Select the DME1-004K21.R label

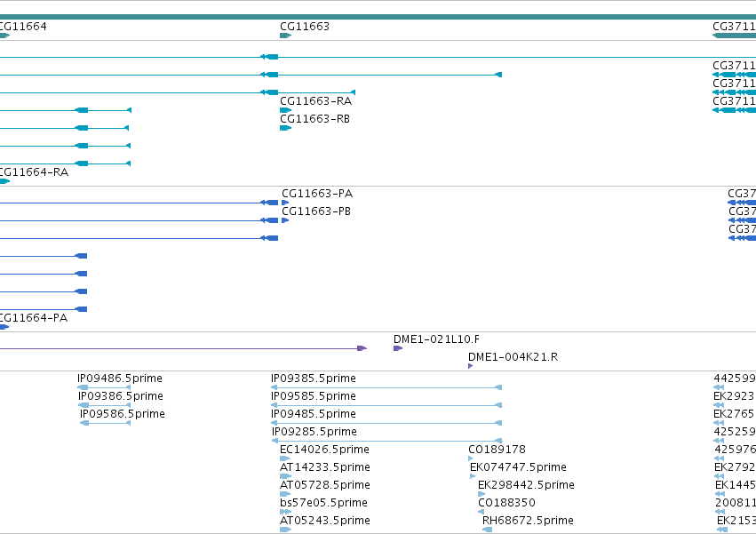point(513,357)
